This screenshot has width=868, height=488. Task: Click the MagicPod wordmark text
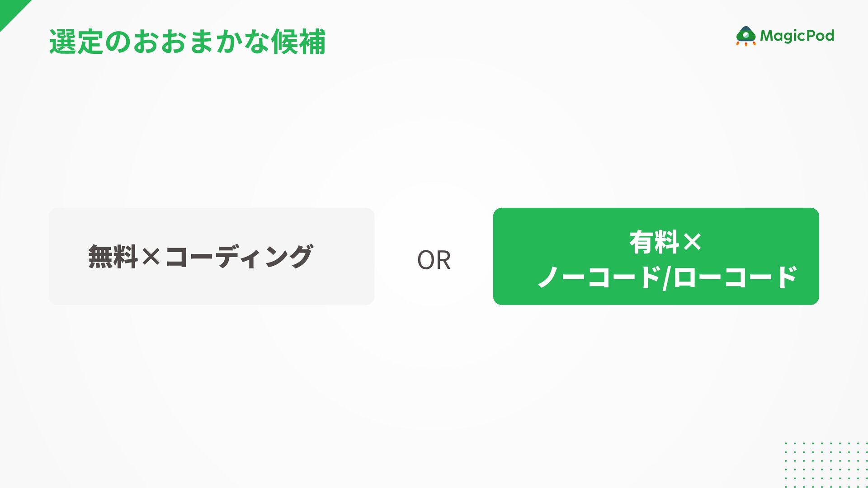pos(797,36)
